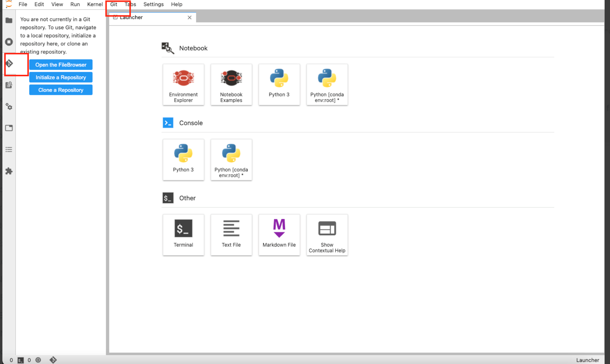Open a new Terminal
This screenshot has height=364, width=610.
click(x=183, y=235)
